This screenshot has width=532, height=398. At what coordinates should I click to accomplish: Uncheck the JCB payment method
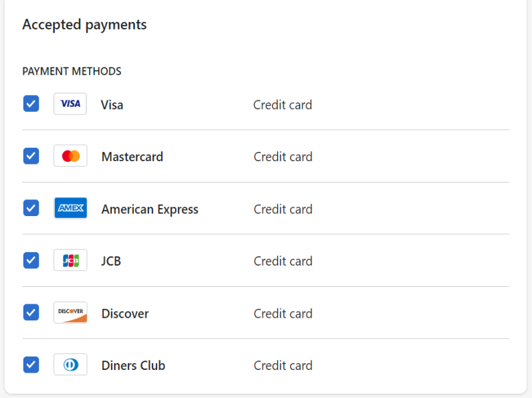(31, 260)
